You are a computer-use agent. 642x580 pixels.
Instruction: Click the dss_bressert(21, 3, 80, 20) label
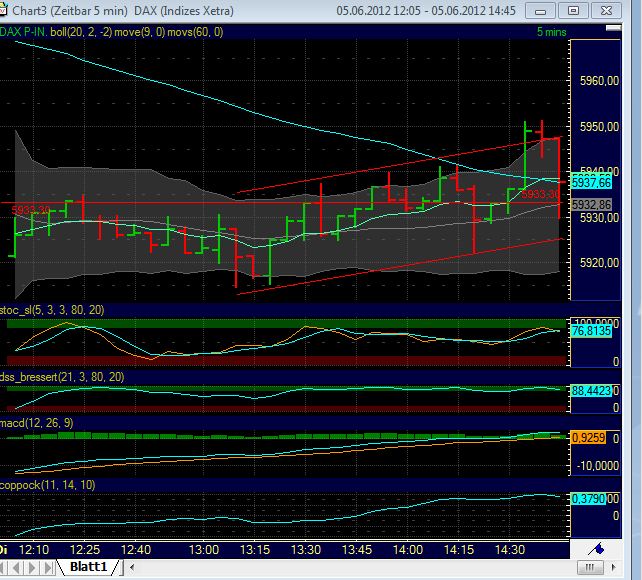point(62,377)
